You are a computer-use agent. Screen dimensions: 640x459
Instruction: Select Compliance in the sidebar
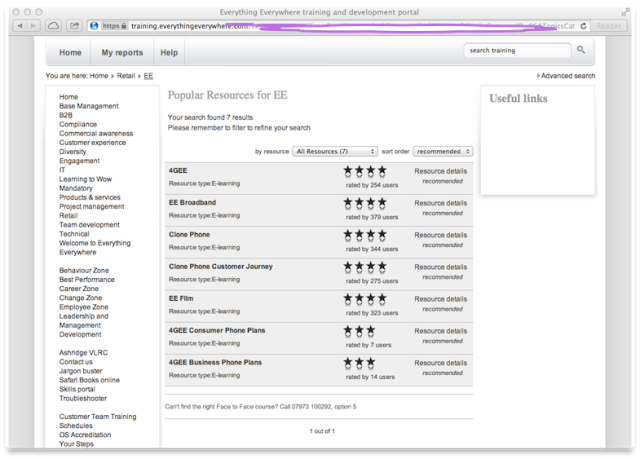click(78, 124)
